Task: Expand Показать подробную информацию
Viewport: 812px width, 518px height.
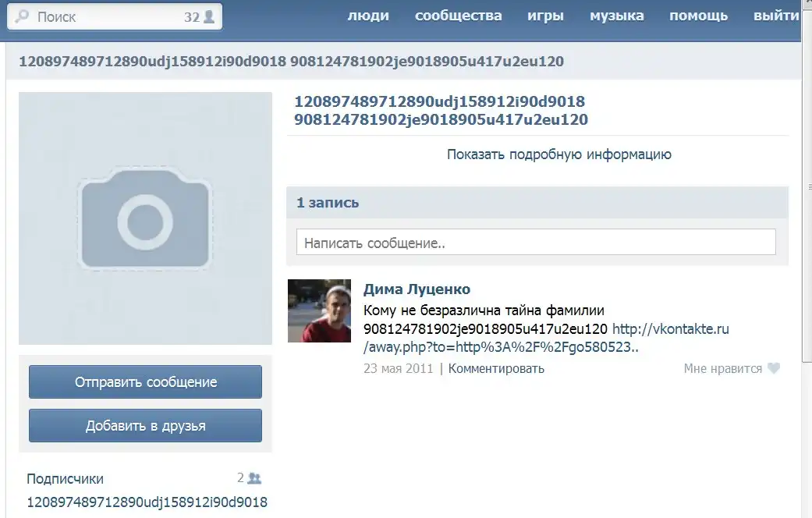Action: 558,154
